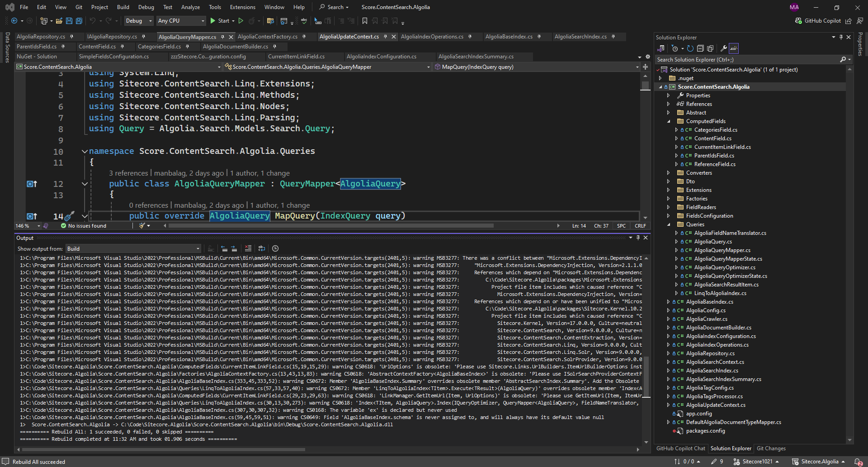Click the Search Solution Explorer input field

pos(747,60)
